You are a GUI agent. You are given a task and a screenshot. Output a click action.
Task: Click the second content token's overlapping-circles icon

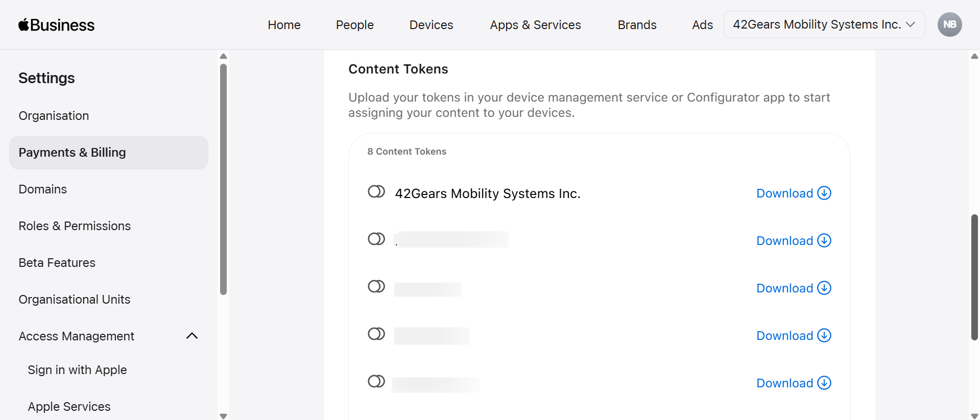click(x=376, y=239)
